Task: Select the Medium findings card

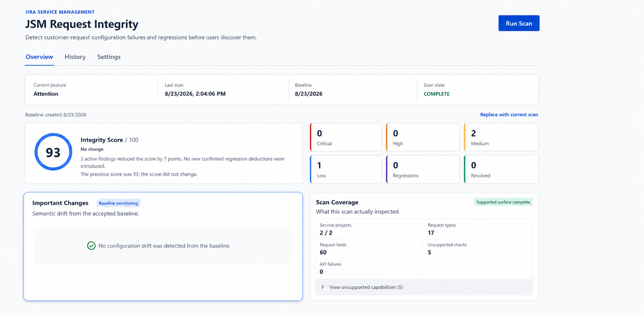Action: [x=501, y=137]
